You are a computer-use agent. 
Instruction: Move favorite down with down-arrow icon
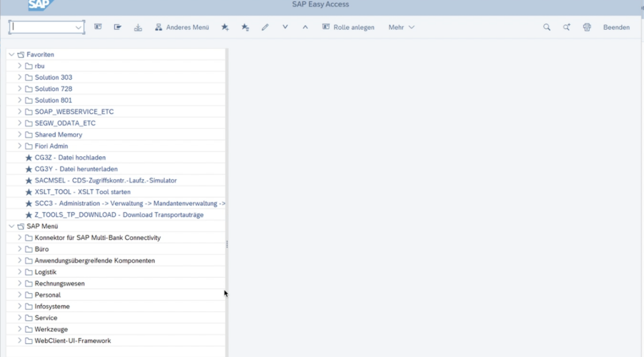(x=285, y=27)
